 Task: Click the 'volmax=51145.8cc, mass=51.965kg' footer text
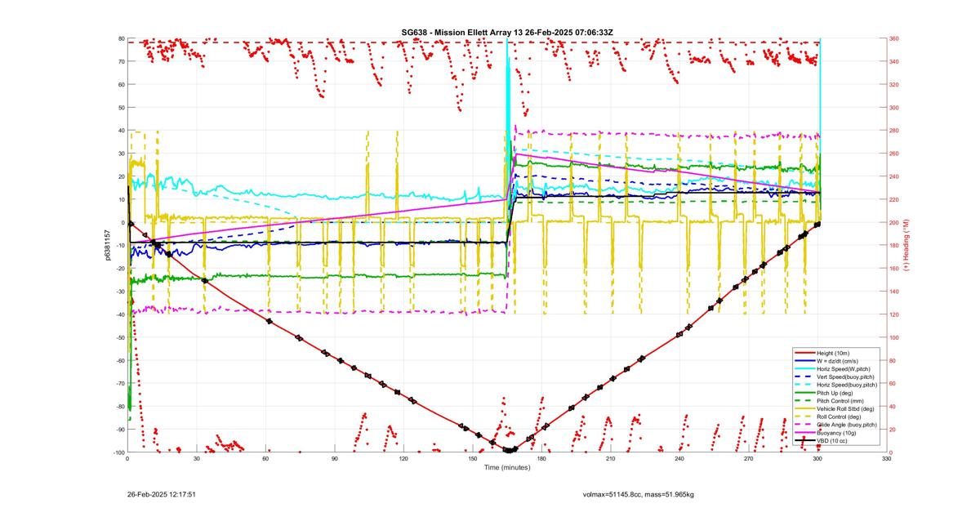(639, 494)
